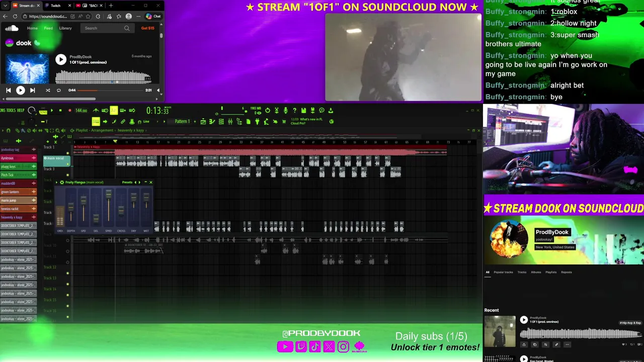This screenshot has width=644, height=362.
Task: Click the Copilot Chat button in browser
Action: [153, 16]
